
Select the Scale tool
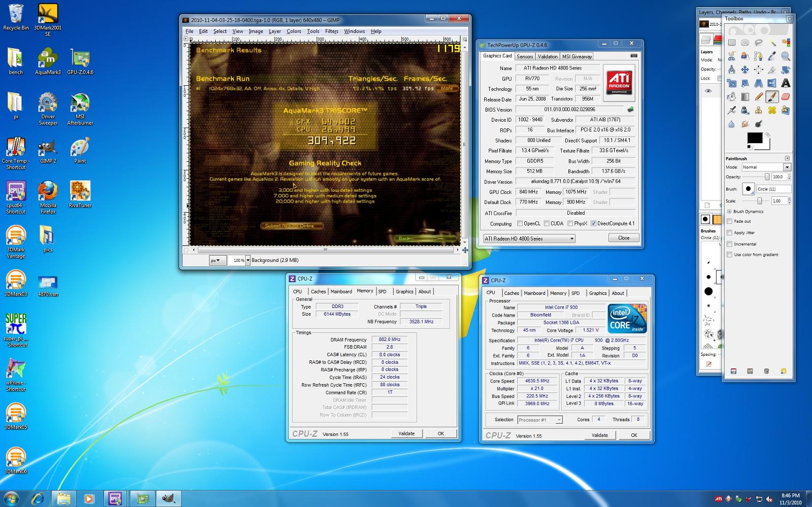(x=732, y=83)
